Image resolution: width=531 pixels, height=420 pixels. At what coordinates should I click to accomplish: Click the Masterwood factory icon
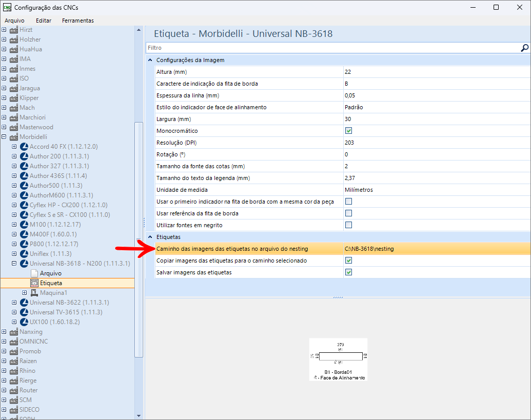pyautogui.click(x=14, y=127)
